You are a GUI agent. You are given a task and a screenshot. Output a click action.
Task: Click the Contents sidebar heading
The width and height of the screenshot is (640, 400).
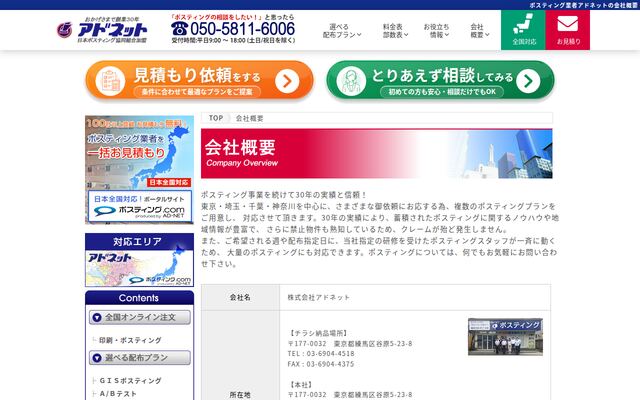(139, 298)
